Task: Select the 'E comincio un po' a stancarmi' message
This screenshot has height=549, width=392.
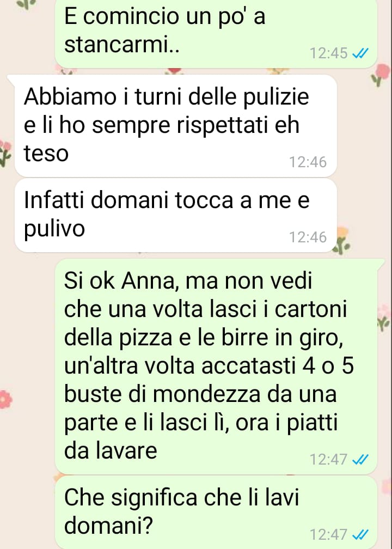Action: 216,33
